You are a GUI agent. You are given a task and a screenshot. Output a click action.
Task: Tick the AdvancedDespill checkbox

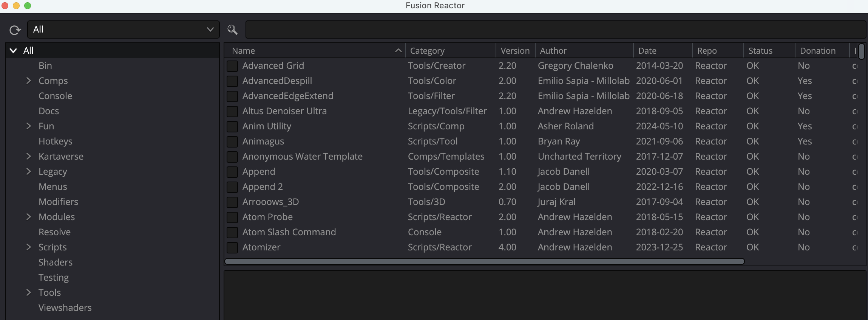232,81
